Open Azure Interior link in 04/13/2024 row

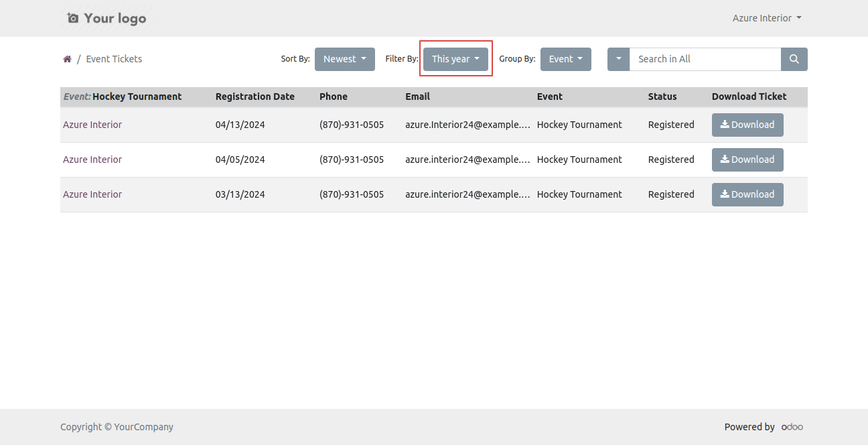click(x=92, y=125)
